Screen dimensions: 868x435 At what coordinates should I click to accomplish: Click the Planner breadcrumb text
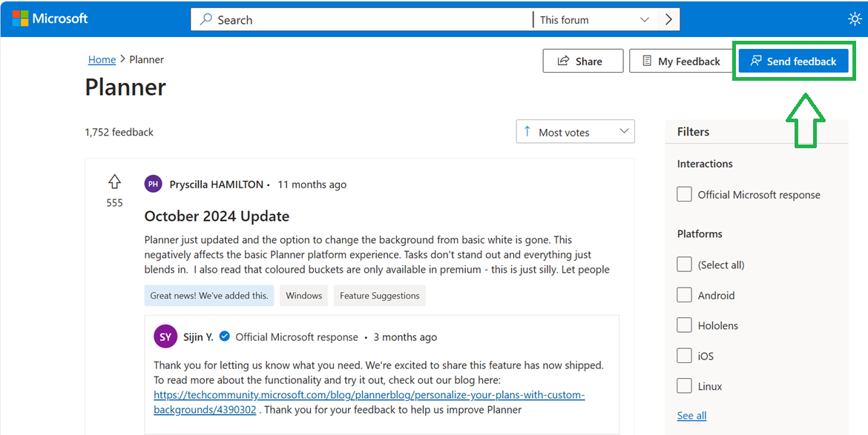(147, 60)
